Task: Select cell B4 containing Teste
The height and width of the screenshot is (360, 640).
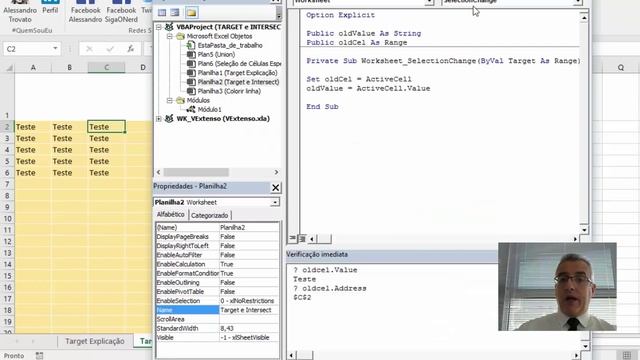Action: (x=69, y=150)
